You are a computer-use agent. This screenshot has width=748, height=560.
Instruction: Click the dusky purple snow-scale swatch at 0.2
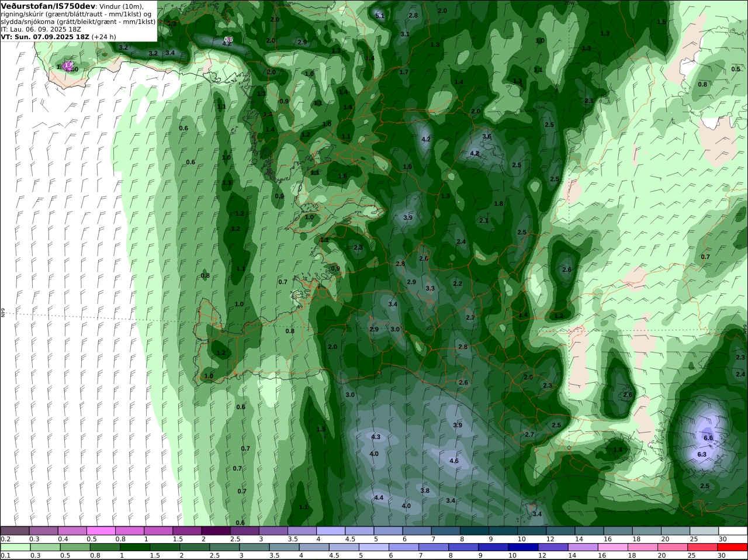(x=15, y=531)
